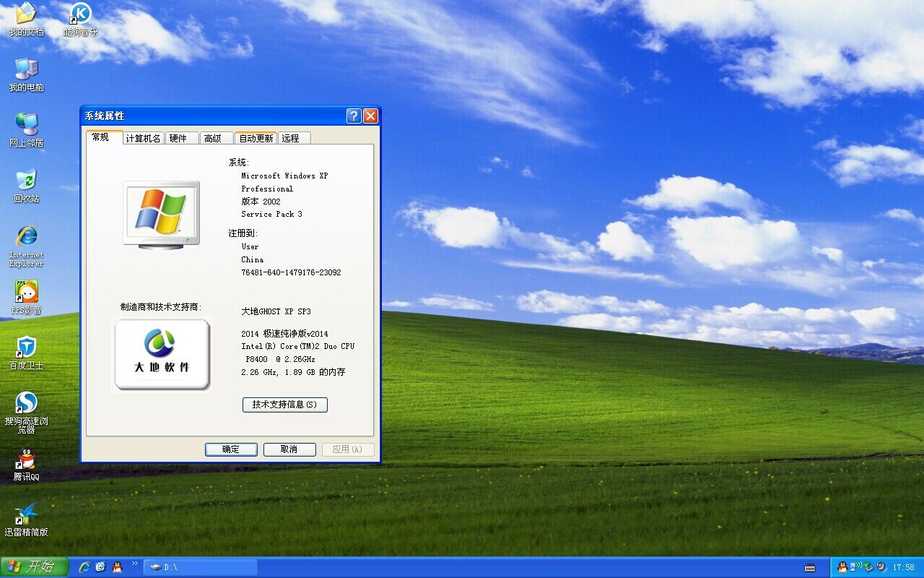The image size is (924, 578).
Task: Open the 我的文档 desktop icon
Action: 26,19
